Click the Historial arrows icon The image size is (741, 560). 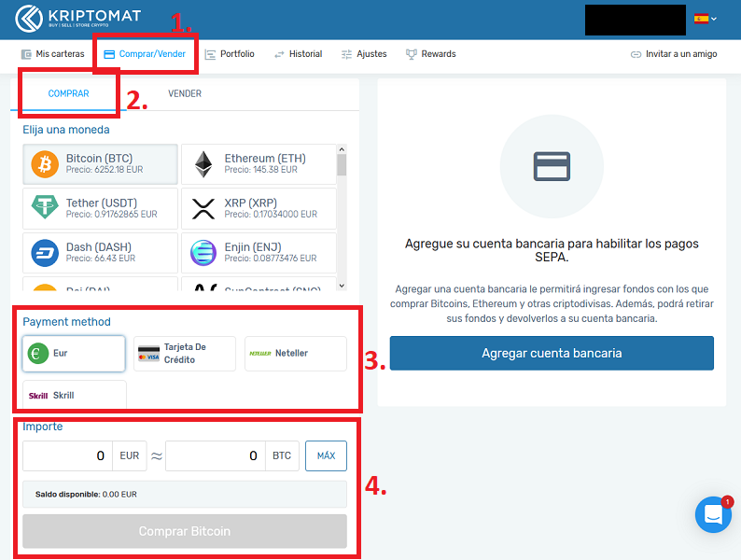coord(279,54)
